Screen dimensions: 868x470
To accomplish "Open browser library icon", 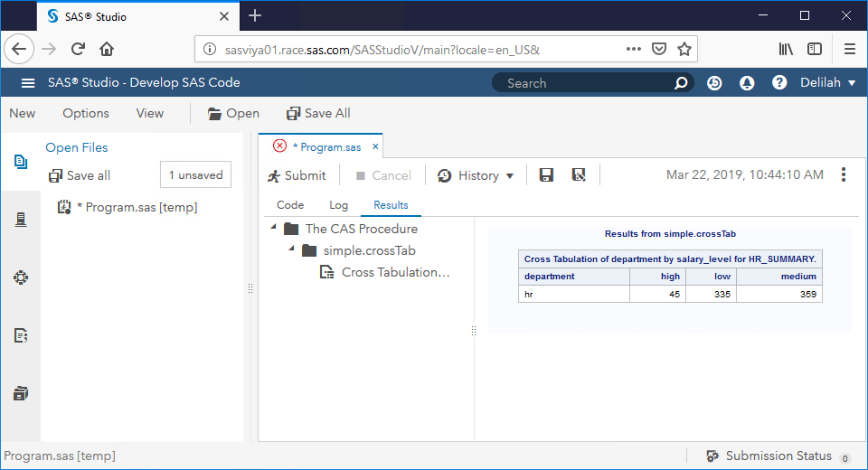I will 786,50.
